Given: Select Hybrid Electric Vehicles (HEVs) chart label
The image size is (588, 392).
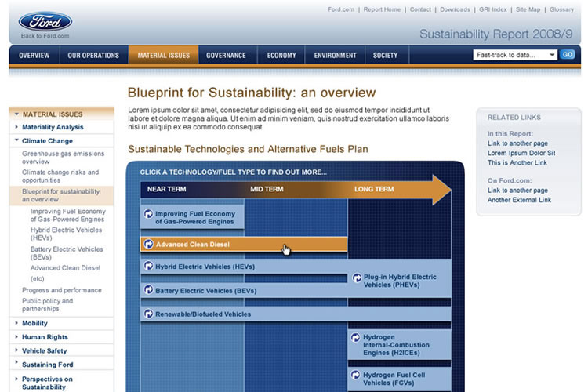Looking at the screenshot, I should pos(205,267).
